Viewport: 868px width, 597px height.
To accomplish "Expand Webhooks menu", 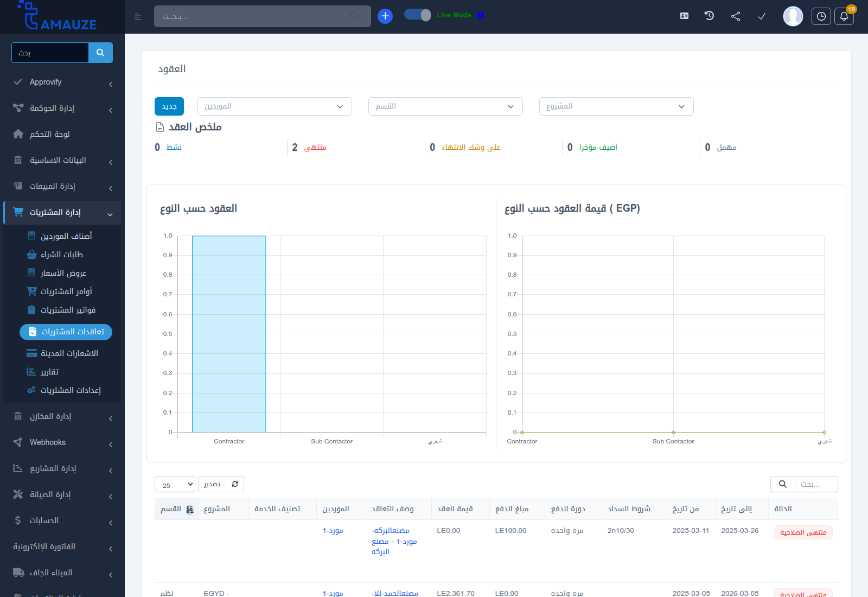I will click(62, 442).
